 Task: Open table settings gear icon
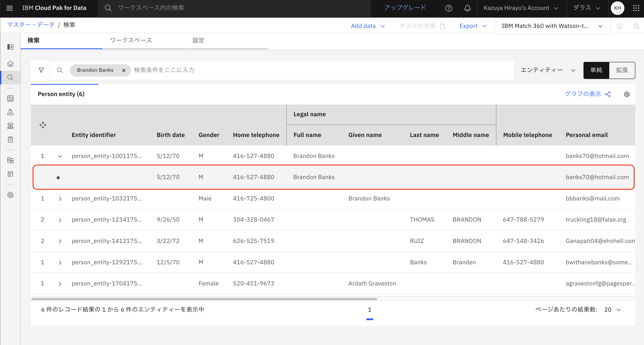pos(627,94)
